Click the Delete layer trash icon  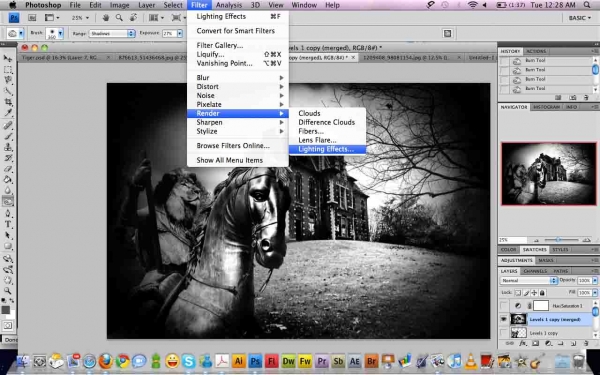586,344
